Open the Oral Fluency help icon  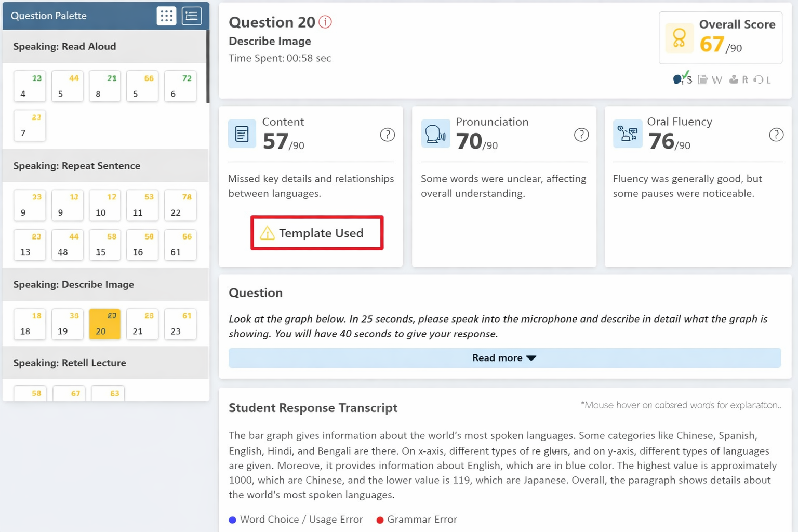776,135
